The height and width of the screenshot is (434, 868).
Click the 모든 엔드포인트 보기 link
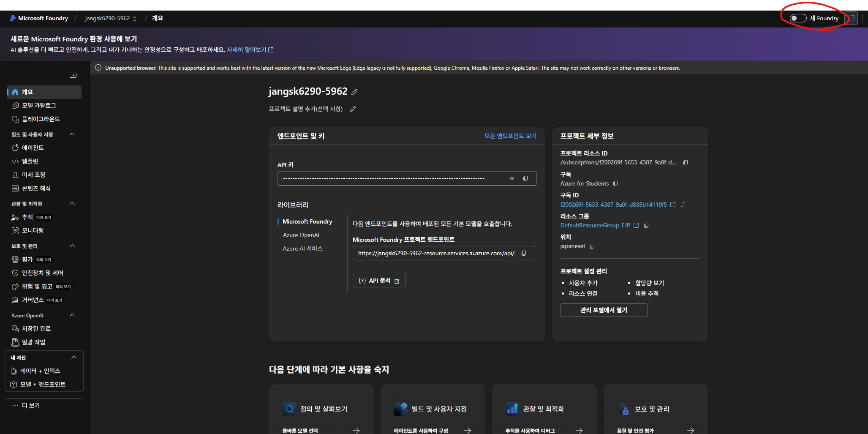510,136
